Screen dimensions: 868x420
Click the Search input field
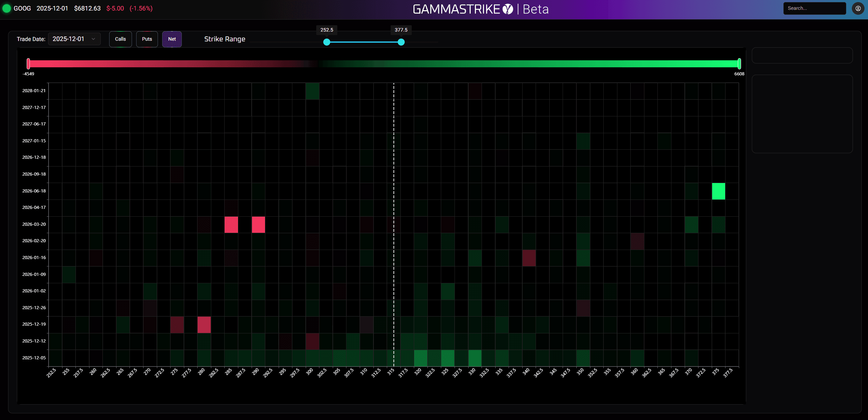[x=814, y=8]
